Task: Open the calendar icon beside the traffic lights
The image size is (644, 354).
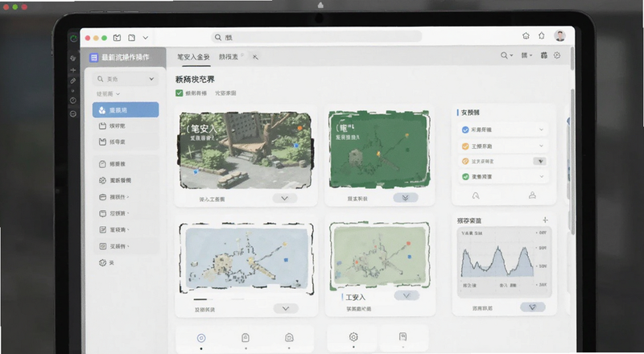Action: point(117,38)
